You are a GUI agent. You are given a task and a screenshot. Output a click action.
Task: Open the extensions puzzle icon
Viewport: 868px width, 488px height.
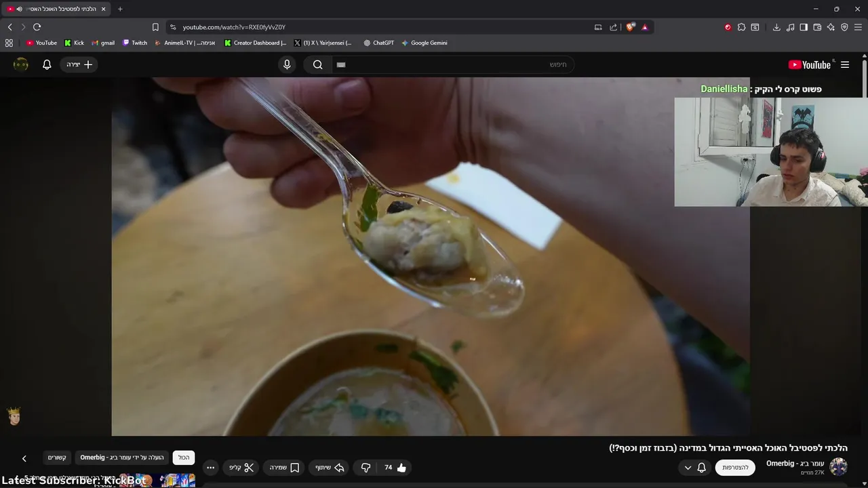coord(741,27)
